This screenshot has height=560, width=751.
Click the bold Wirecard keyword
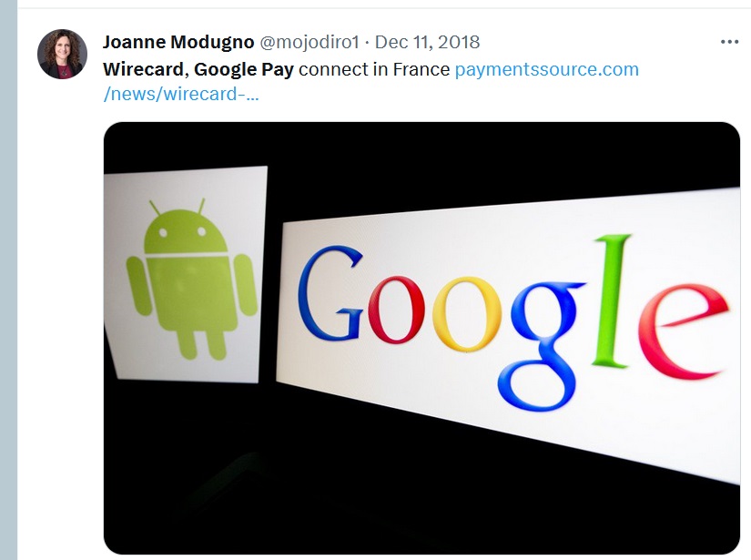pos(144,69)
